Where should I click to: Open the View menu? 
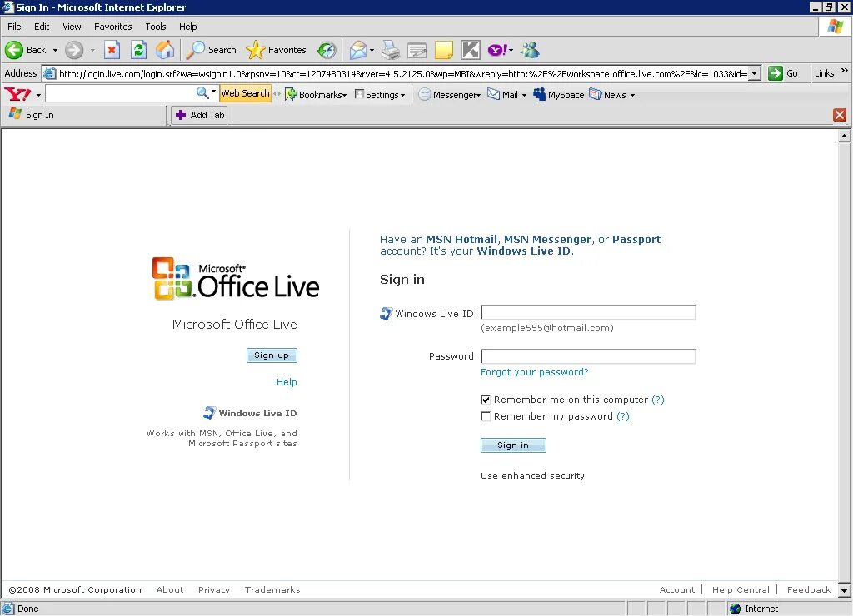(x=72, y=27)
